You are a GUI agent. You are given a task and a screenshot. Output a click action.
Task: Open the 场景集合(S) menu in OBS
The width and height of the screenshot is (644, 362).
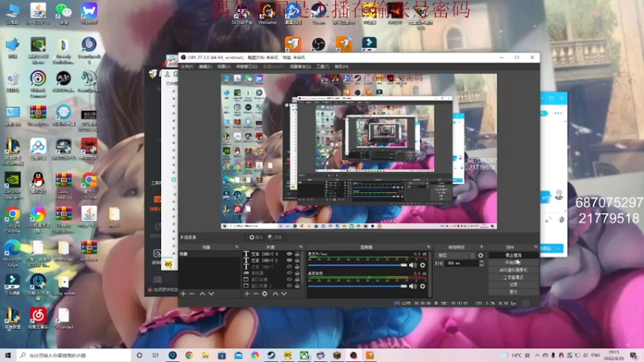[x=300, y=67]
